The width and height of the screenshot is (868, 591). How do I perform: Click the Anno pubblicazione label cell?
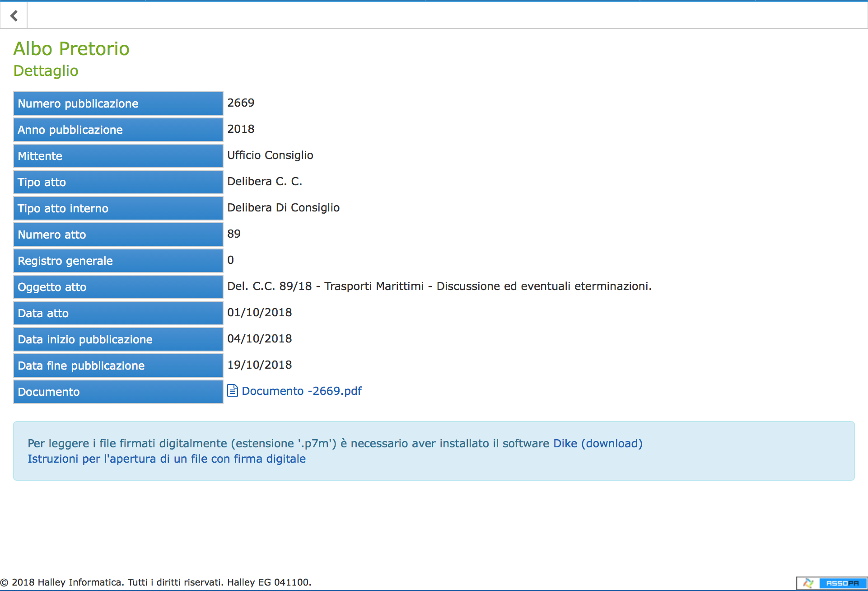[118, 130]
